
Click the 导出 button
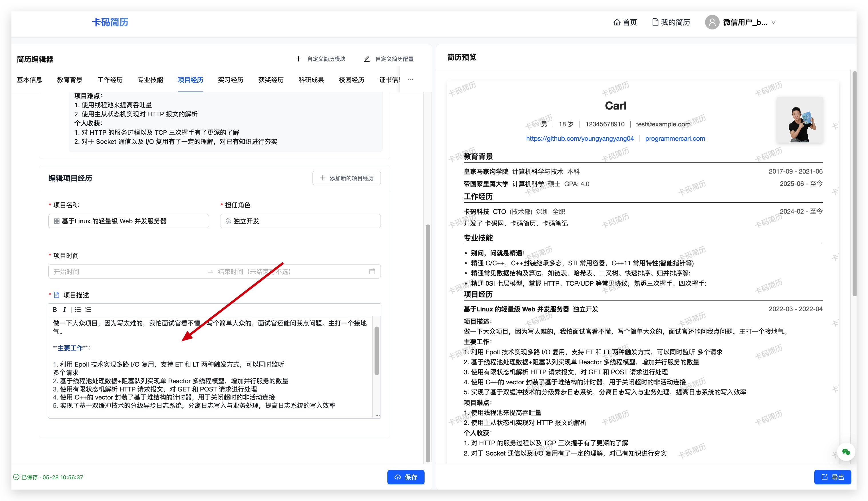pos(833,477)
